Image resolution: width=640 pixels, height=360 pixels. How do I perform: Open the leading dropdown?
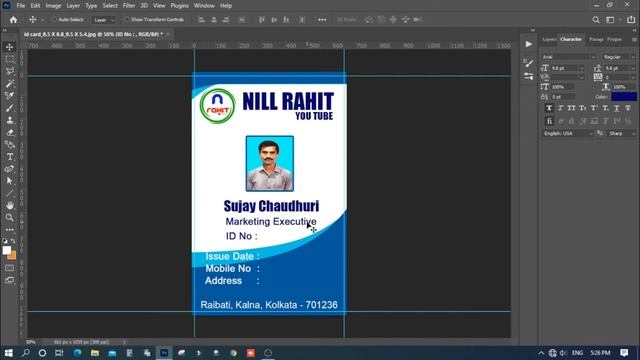(633, 68)
